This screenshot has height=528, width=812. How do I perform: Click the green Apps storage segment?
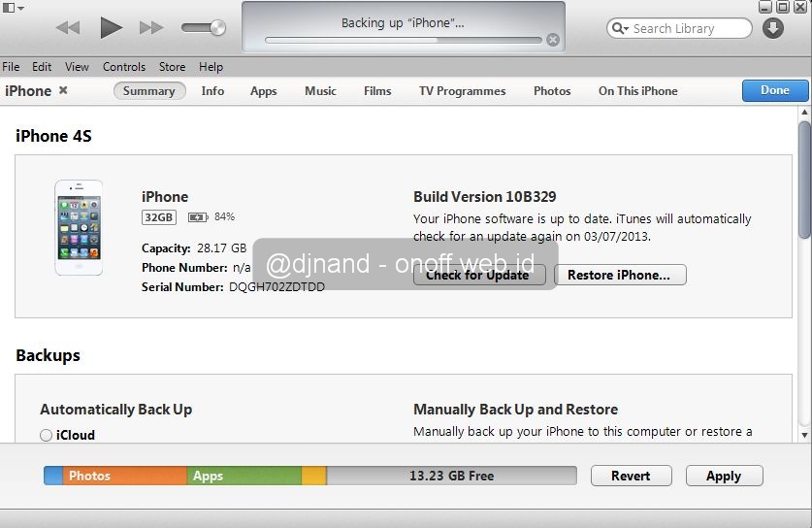point(244,476)
